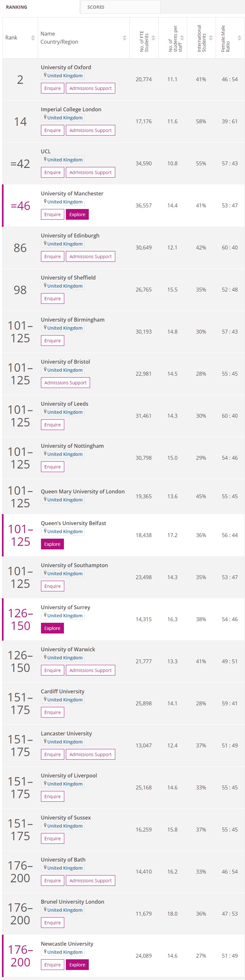Sort by No. of FTE Students arrows
Image resolution: width=245 pixels, height=980 pixels.
pos(153,38)
